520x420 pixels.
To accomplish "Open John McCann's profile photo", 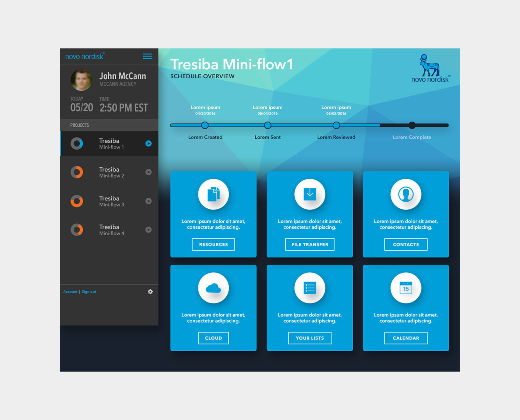I will point(81,80).
